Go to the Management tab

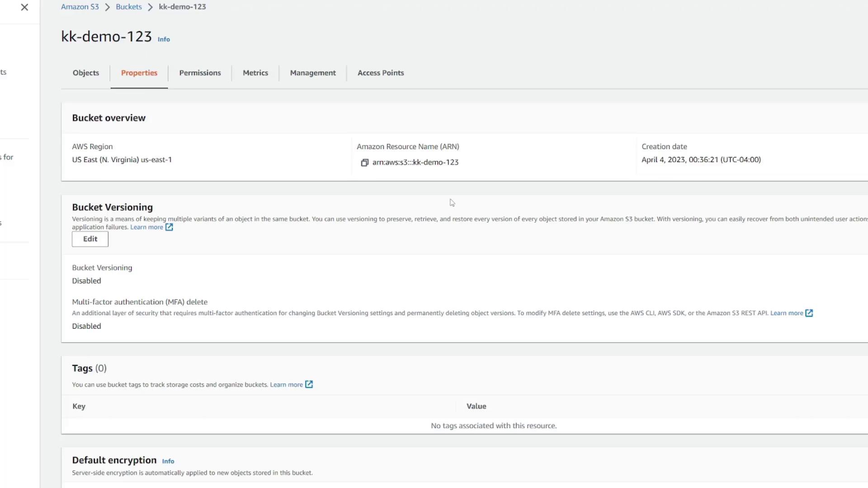tap(313, 73)
